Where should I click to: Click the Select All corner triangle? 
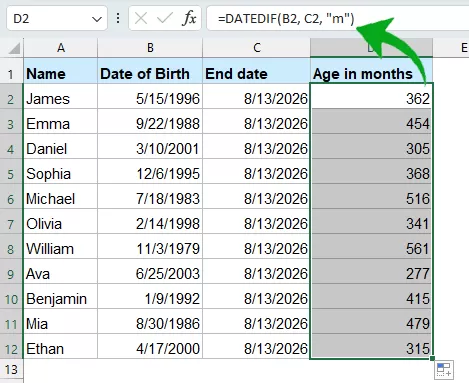click(x=14, y=48)
